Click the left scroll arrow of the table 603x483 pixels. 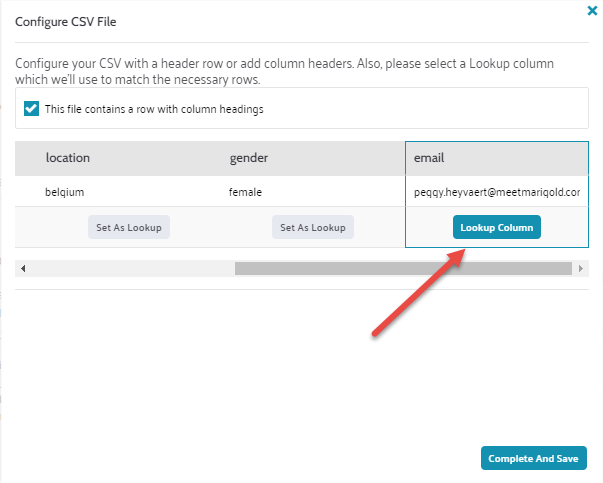(23, 269)
